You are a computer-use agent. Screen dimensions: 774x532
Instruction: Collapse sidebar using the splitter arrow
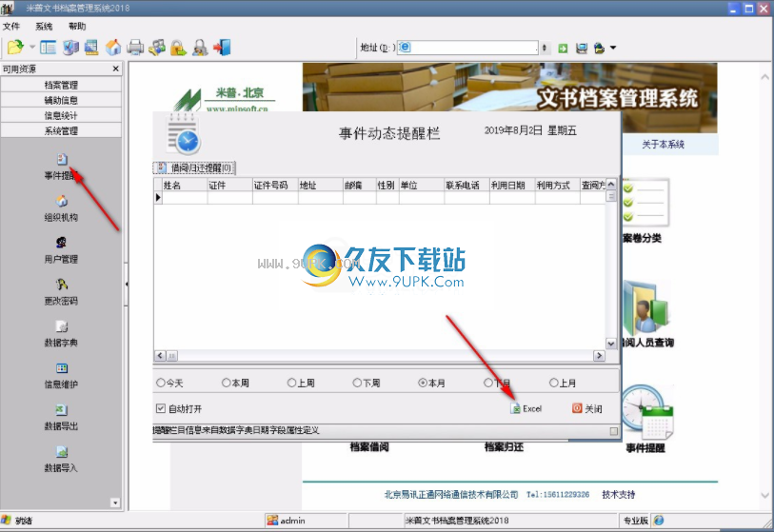click(x=126, y=285)
